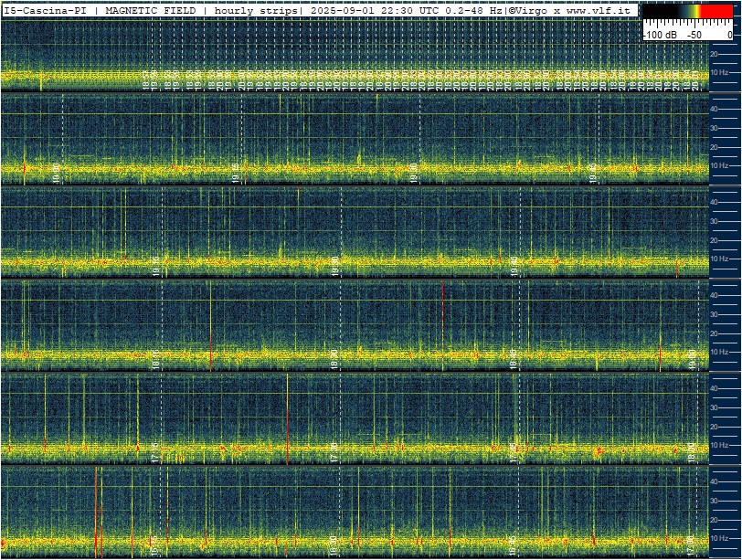The image size is (742, 560).
Task: Click red spike between 17:15 and 17:30
Action: tap(287, 419)
